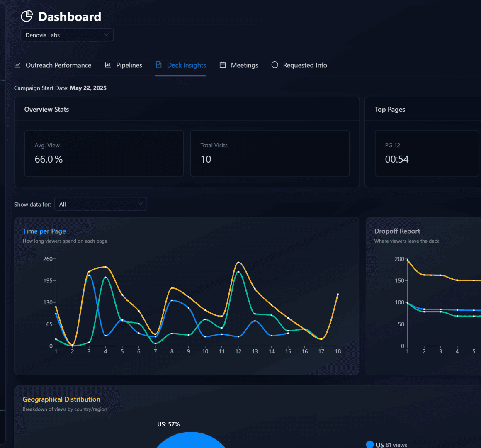
Task: Click the US: 57% pie label
Action: [x=168, y=424]
